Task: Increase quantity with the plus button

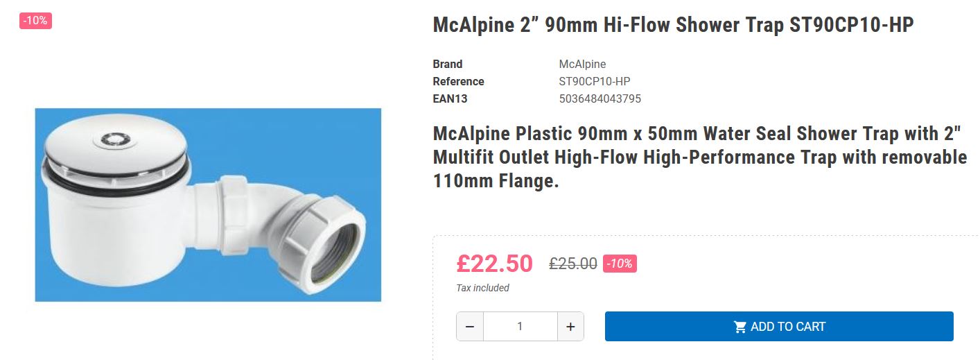Action: (570, 327)
